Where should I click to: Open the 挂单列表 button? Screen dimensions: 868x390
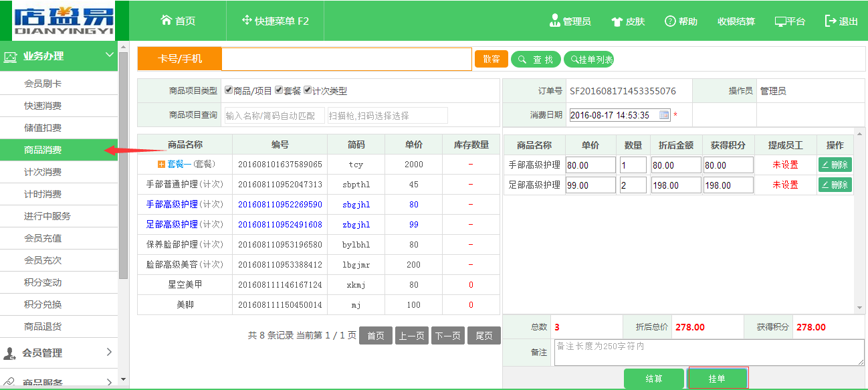(x=589, y=60)
